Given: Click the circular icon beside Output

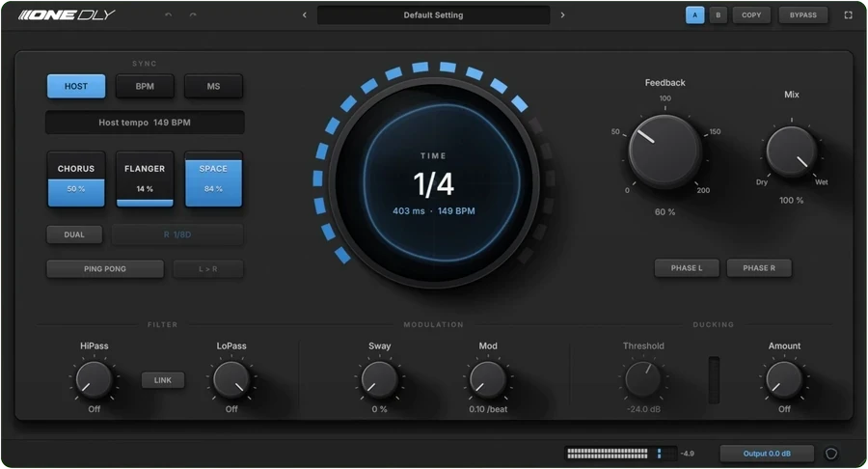Looking at the screenshot, I should 831,454.
